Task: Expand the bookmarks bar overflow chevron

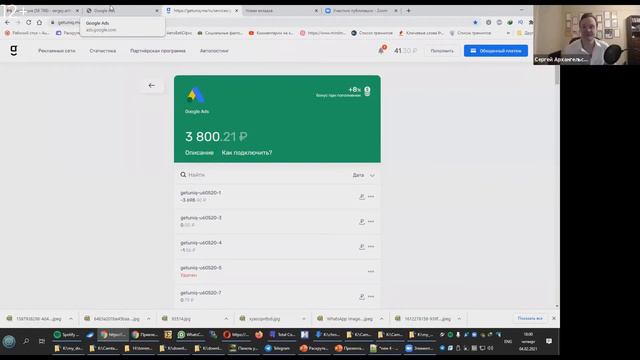Action: point(508,33)
